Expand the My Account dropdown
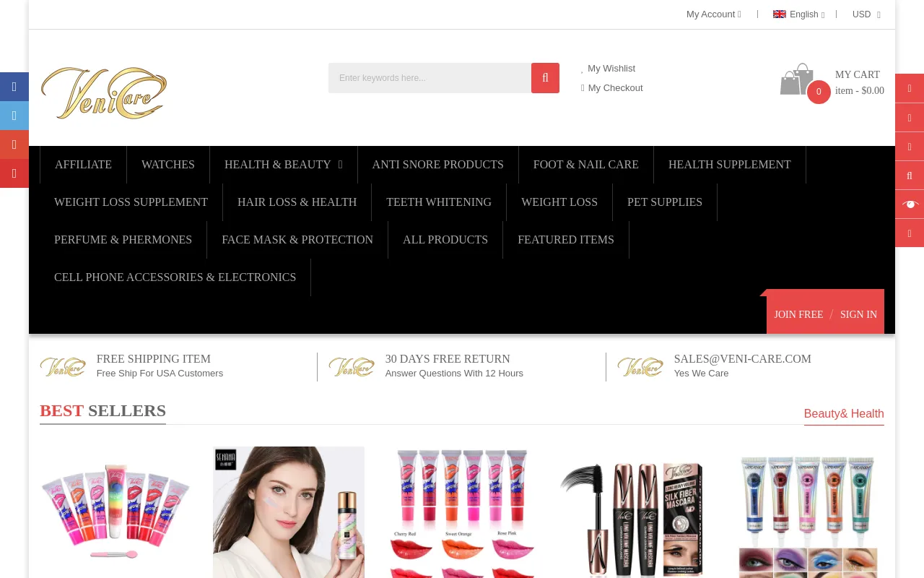Image resolution: width=924 pixels, height=578 pixels. (x=713, y=14)
